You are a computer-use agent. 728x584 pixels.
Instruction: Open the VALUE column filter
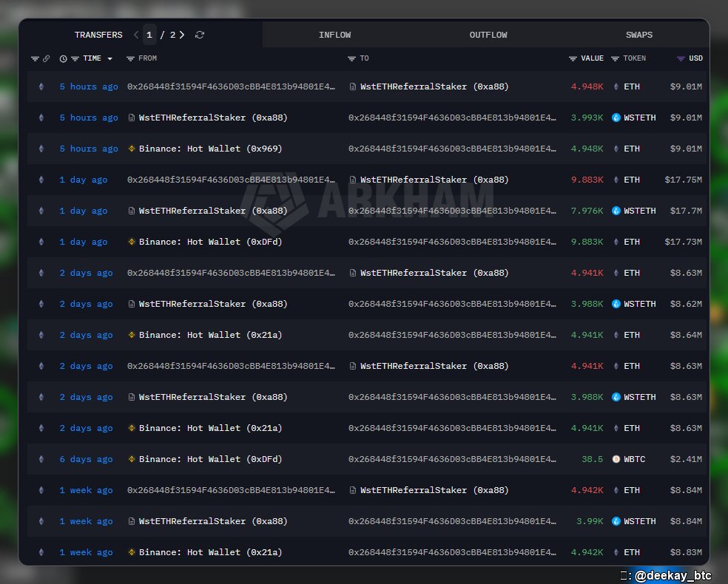(573, 58)
